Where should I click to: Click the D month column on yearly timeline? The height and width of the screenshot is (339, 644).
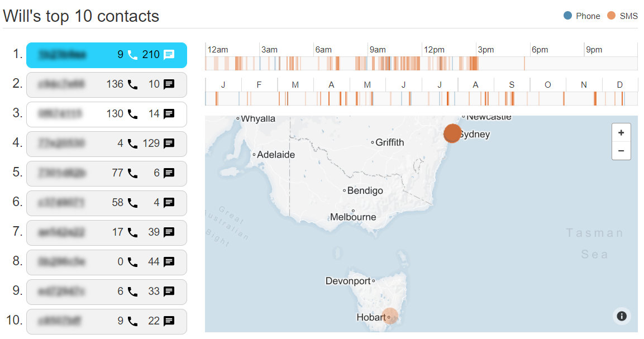(x=620, y=85)
